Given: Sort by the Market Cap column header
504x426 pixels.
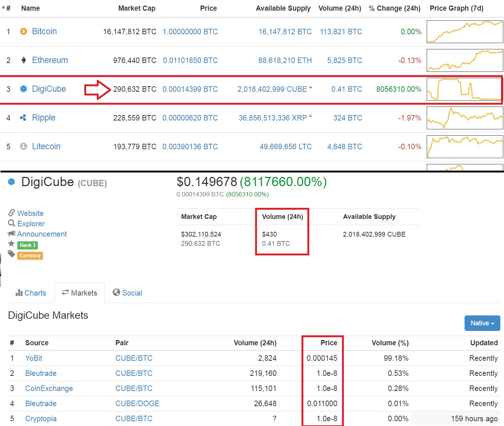Looking at the screenshot, I should (x=137, y=8).
